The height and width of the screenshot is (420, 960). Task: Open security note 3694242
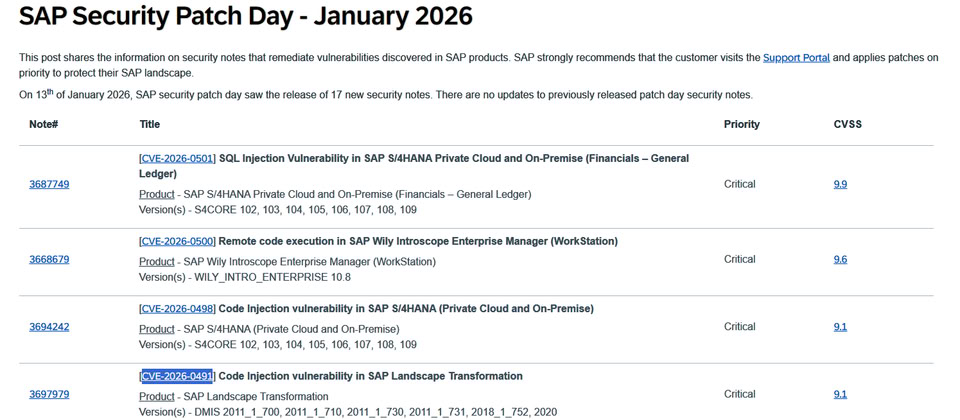(x=49, y=327)
